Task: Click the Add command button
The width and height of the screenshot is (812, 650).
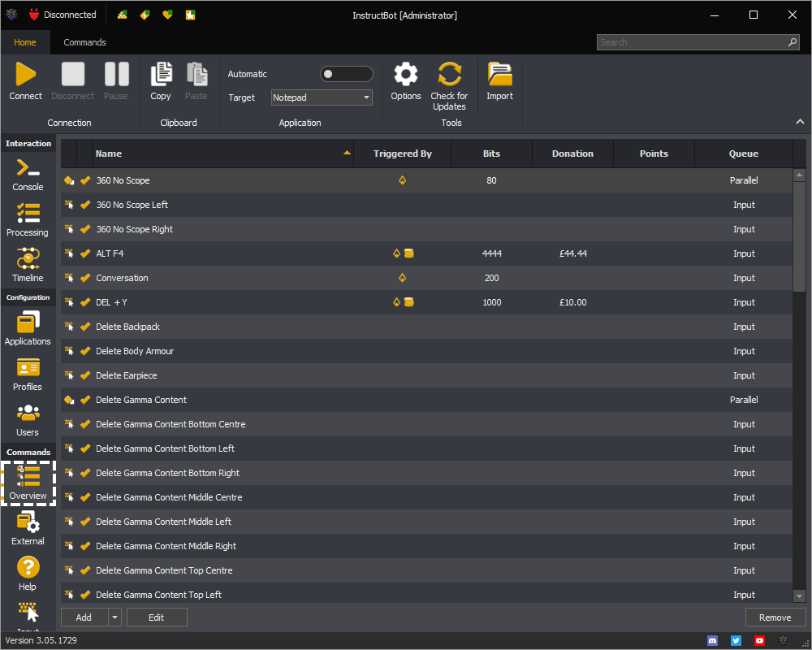Action: [x=84, y=617]
